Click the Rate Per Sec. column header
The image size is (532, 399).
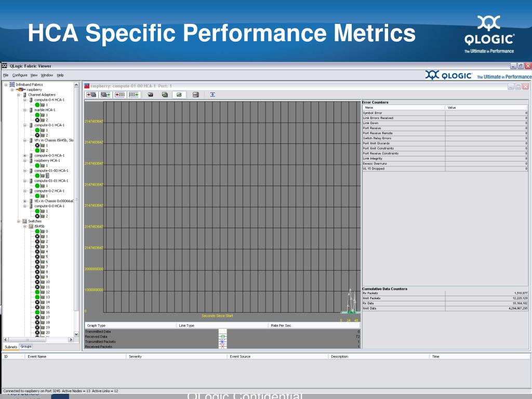(314, 325)
